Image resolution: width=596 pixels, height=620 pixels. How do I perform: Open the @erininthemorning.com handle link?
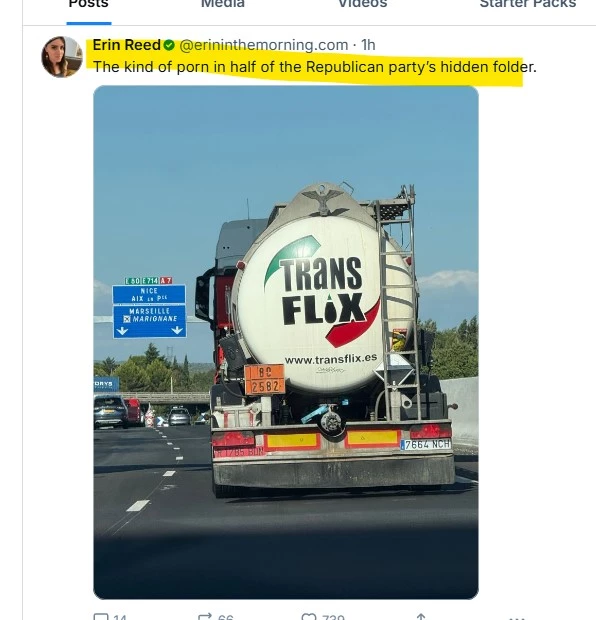click(x=264, y=45)
